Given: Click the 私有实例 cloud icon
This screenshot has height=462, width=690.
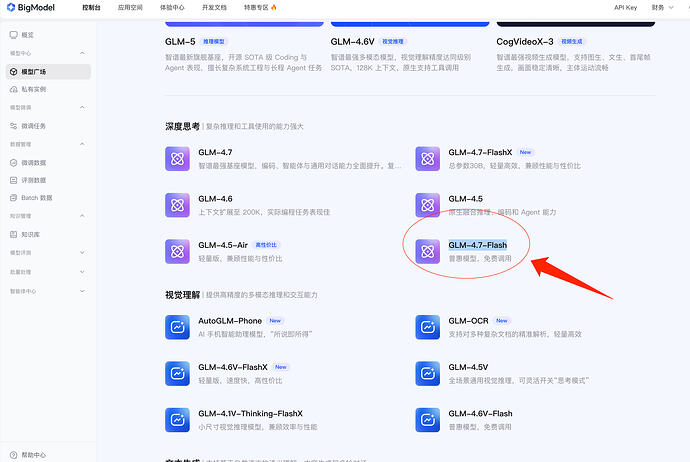Looking at the screenshot, I should tap(14, 89).
